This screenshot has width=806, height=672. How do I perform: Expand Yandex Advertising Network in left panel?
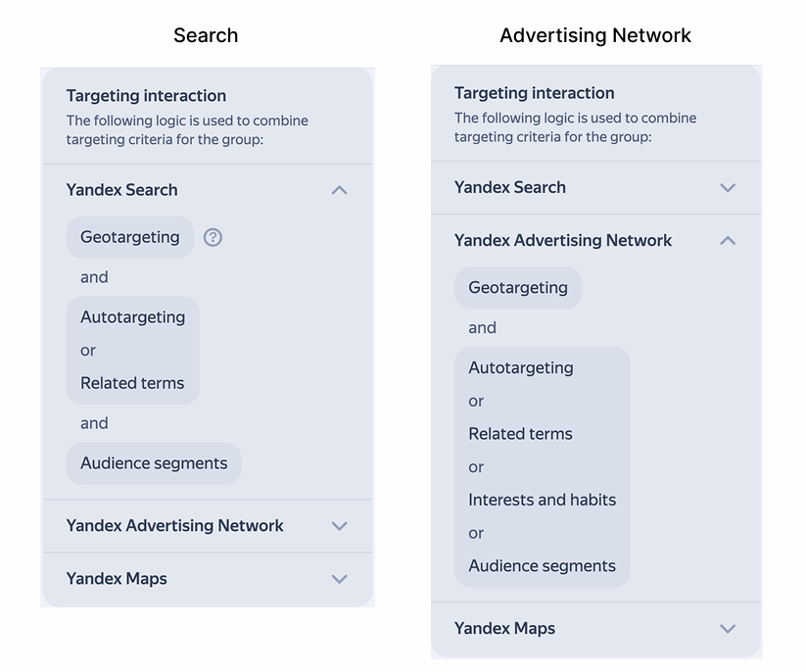coord(339,526)
